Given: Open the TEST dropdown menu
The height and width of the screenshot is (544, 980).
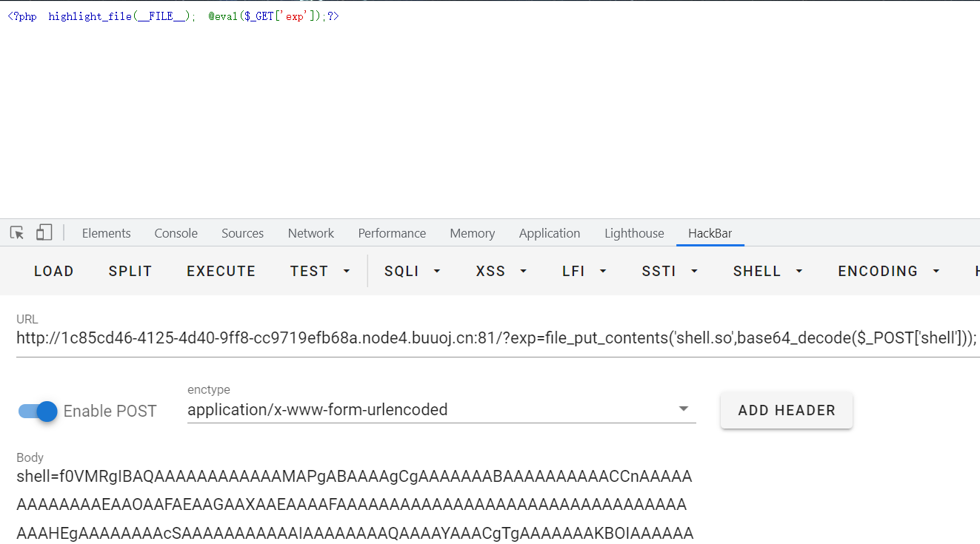Looking at the screenshot, I should [x=320, y=271].
